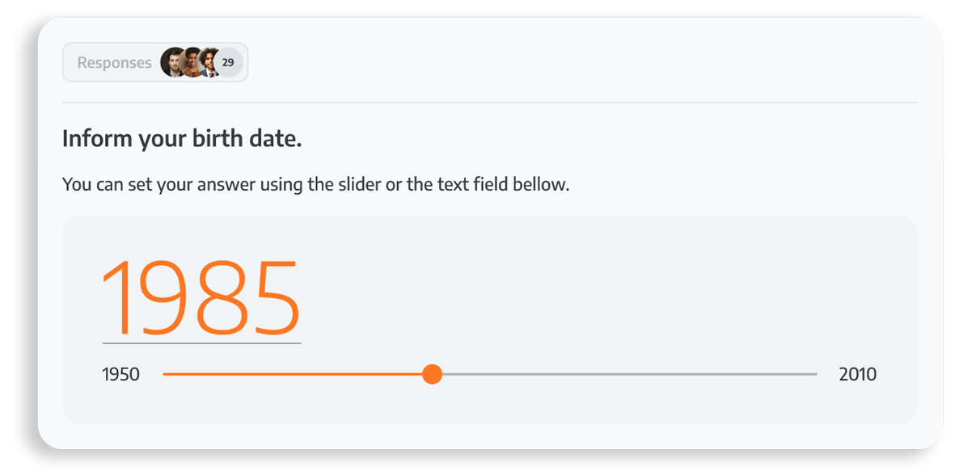
Task: Click the third curly-haired man avatar
Action: (x=210, y=62)
